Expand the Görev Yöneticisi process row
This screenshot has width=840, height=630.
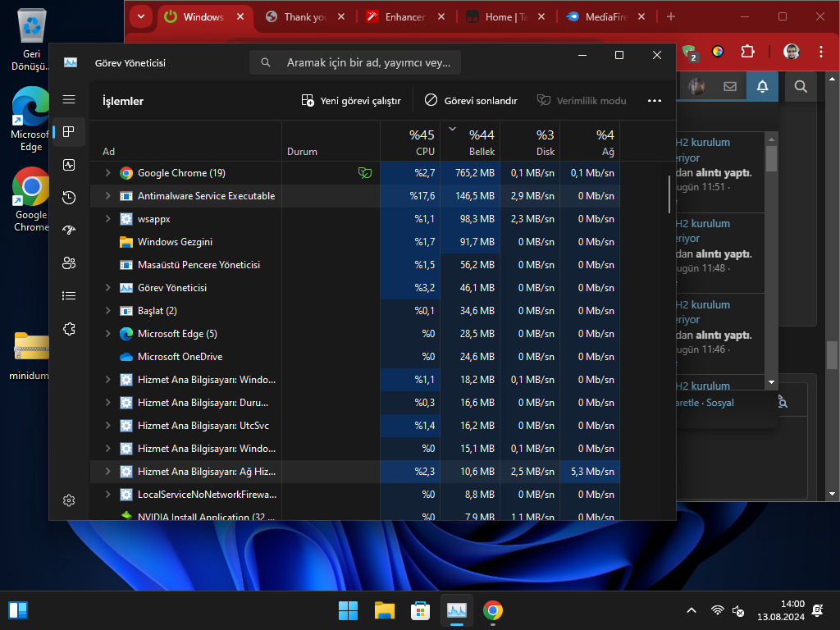pyautogui.click(x=107, y=288)
